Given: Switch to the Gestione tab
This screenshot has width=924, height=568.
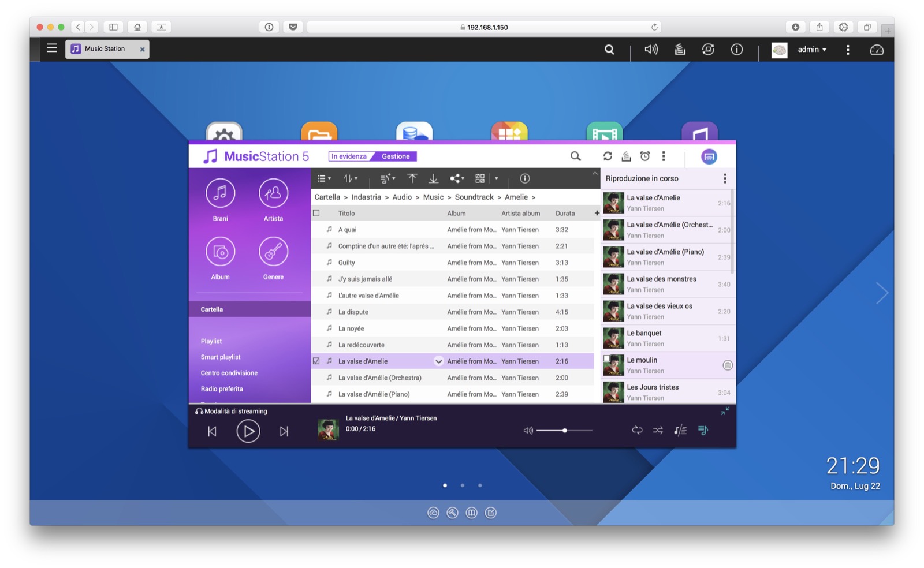Looking at the screenshot, I should point(396,156).
